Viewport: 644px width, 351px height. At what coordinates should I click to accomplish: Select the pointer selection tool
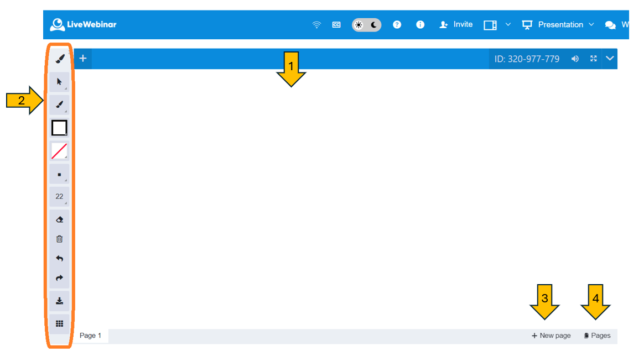pyautogui.click(x=59, y=82)
